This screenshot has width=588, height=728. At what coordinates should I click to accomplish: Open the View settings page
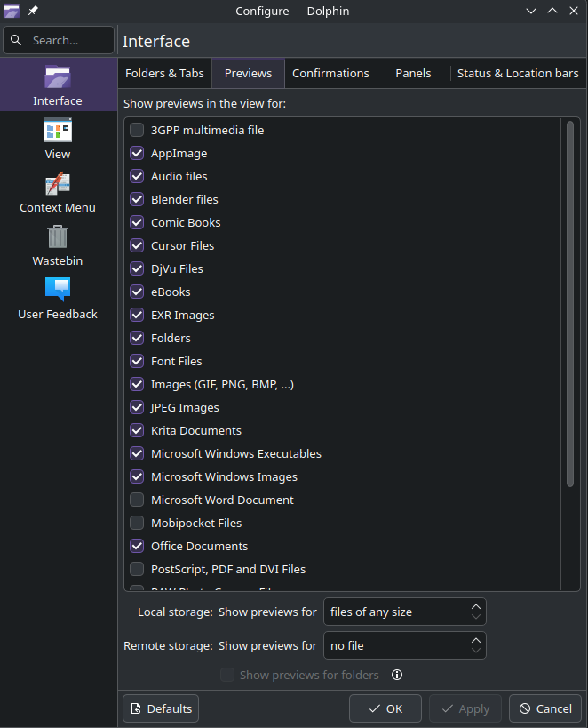pyautogui.click(x=58, y=139)
